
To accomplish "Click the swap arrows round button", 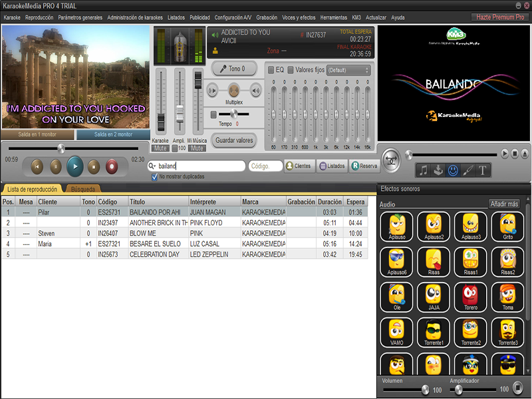I will 391,160.
